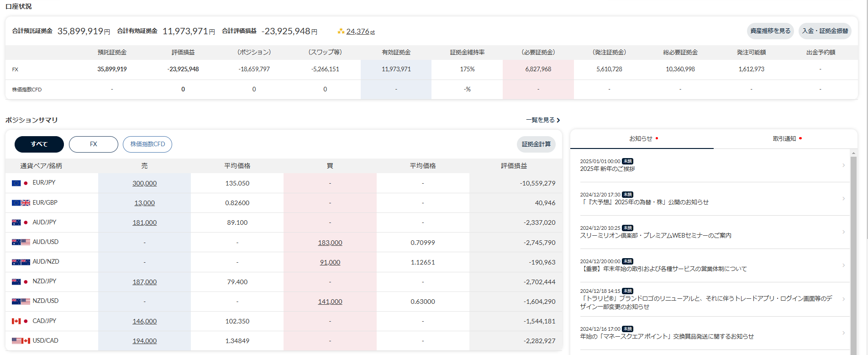Open the マネースクエアポイント交換賞品発送 notice

667,337
